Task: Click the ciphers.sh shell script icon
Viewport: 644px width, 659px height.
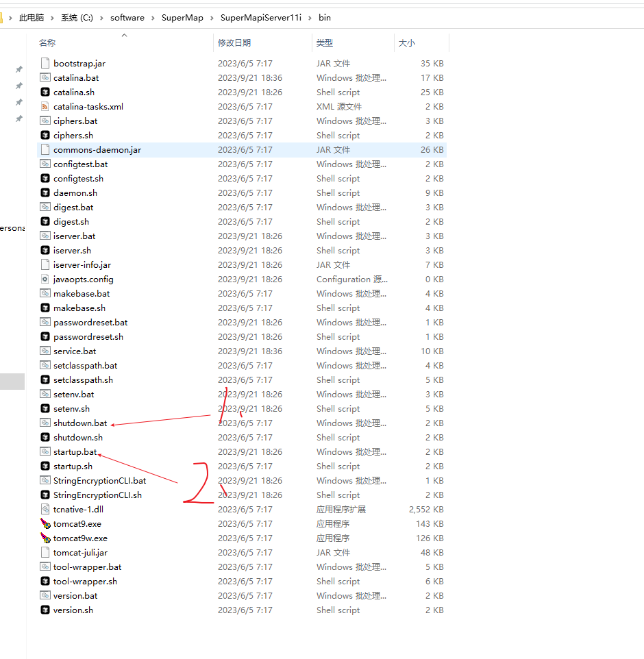Action: pyautogui.click(x=45, y=136)
